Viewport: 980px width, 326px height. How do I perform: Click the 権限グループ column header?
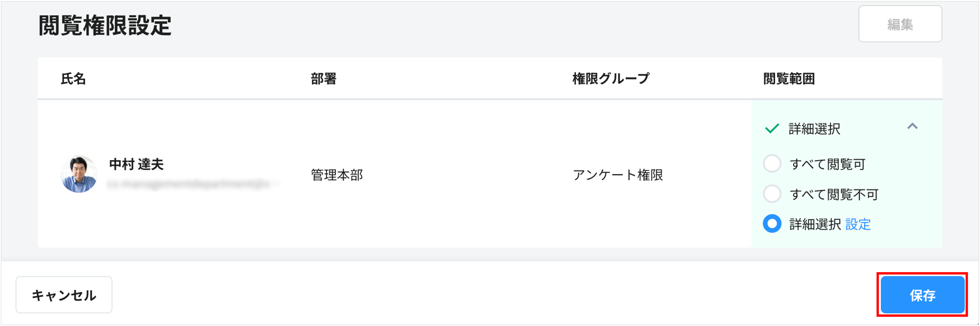(611, 79)
